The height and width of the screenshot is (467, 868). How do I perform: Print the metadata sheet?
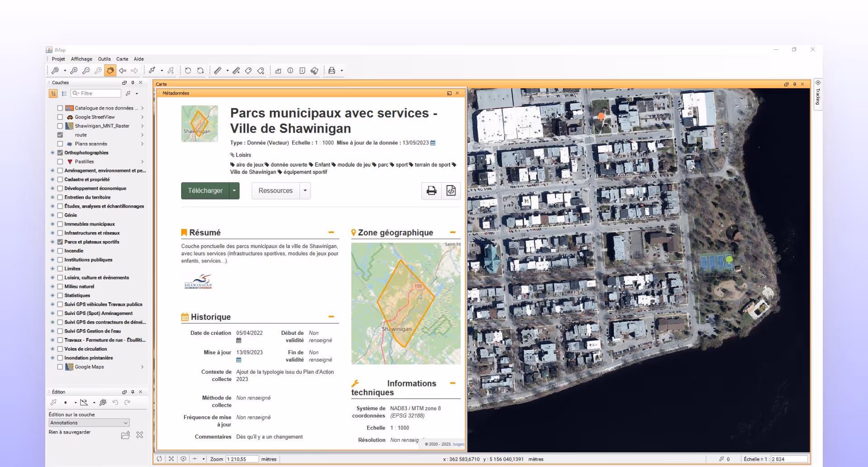coord(432,191)
